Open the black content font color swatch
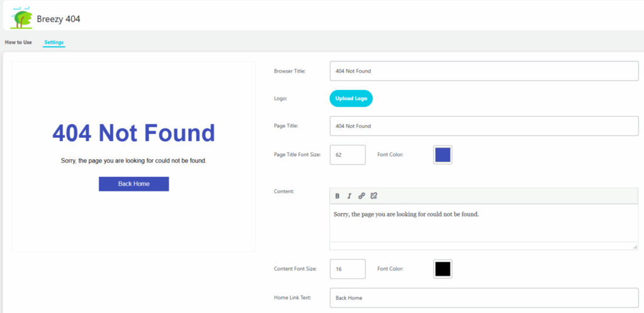The width and height of the screenshot is (644, 313). [x=443, y=269]
